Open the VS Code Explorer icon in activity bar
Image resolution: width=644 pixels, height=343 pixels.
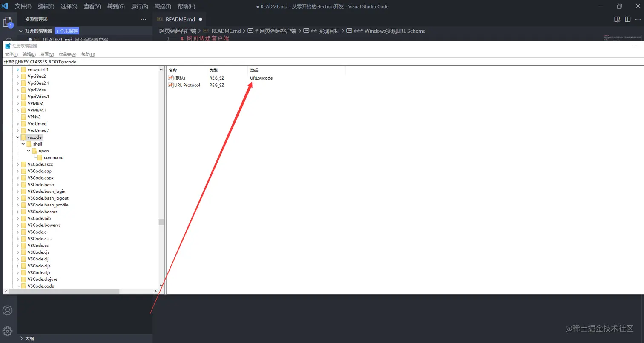pos(8,22)
